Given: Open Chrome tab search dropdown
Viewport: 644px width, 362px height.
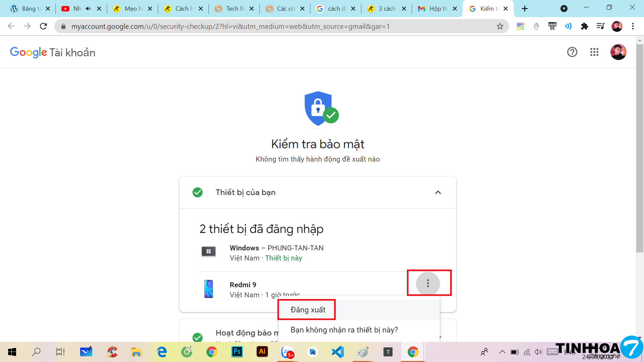Looking at the screenshot, I should pos(564,9).
